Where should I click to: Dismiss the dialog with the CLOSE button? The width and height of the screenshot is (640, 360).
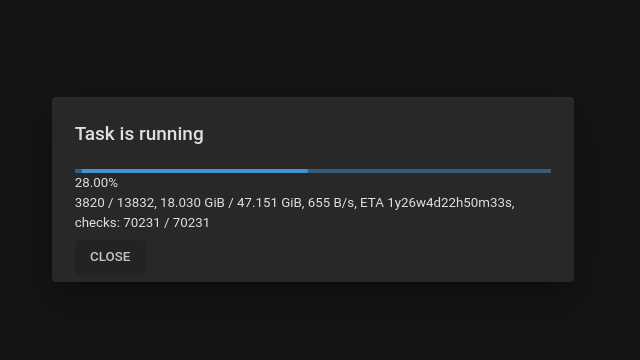[110, 257]
